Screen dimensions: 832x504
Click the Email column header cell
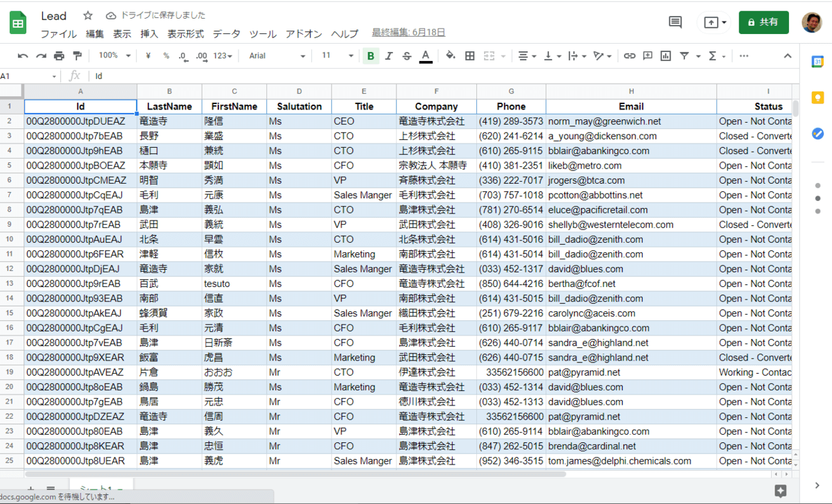click(x=631, y=107)
